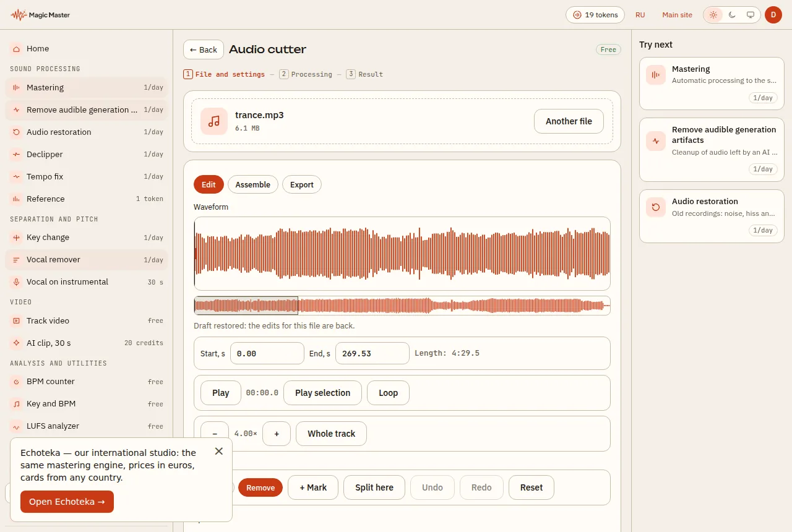Click the music note icon beside trance.mp3
This screenshot has width=792, height=532.
[x=214, y=121]
